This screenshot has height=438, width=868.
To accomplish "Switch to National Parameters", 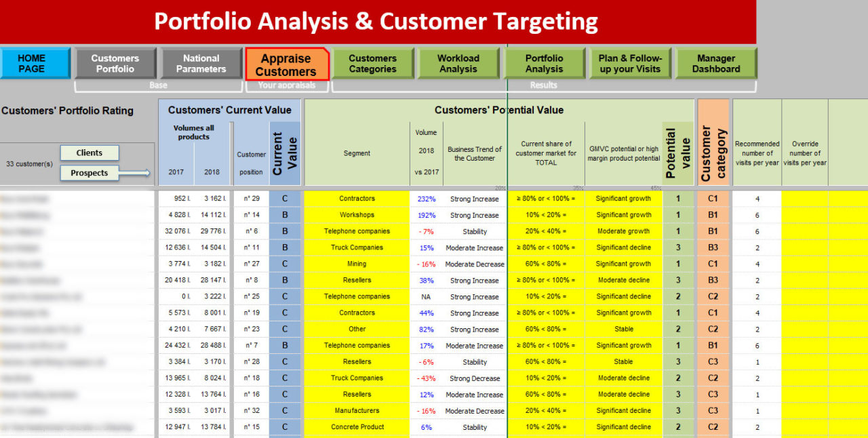I will pyautogui.click(x=201, y=62).
